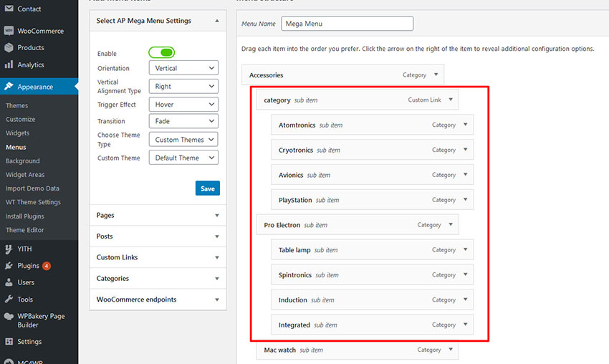Collapse the AP Mega Menu Settings panel
The height and width of the screenshot is (364, 609).
[x=216, y=21]
